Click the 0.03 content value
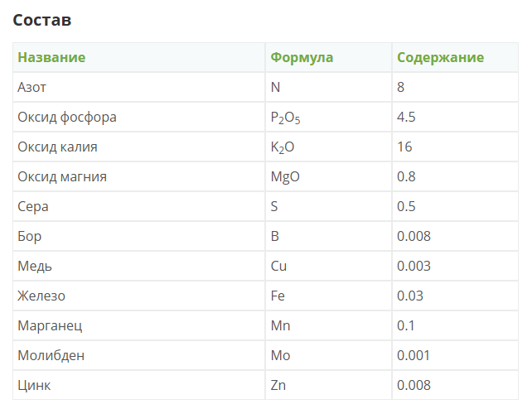The height and width of the screenshot is (409, 532). coord(410,296)
